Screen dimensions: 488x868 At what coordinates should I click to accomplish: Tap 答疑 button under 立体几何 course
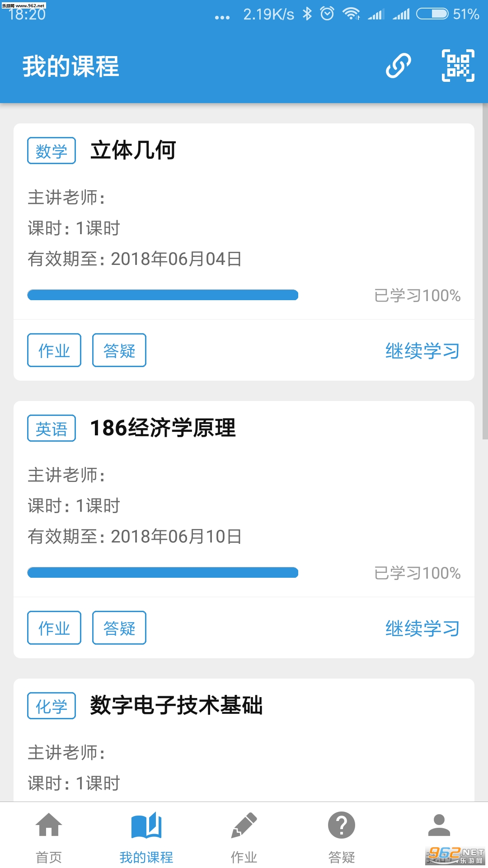click(x=119, y=350)
